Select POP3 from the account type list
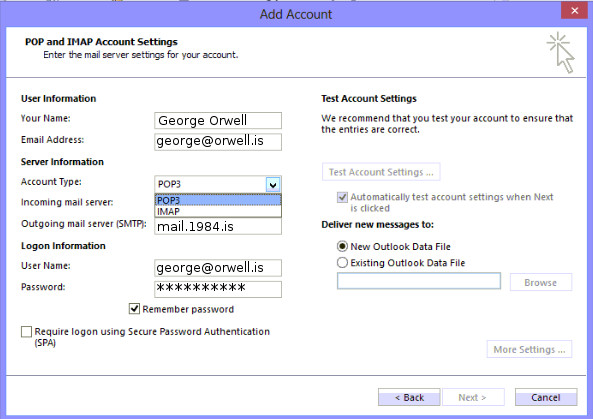 [x=218, y=200]
